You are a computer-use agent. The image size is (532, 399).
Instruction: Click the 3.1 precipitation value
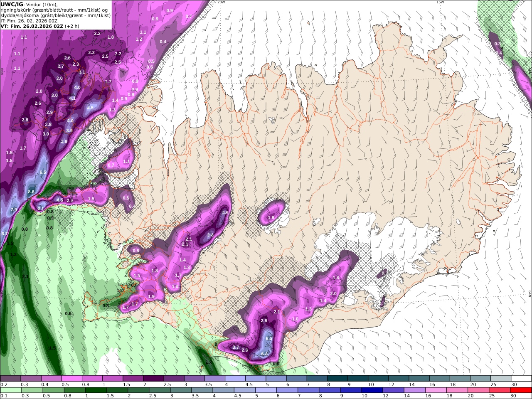coord(82,72)
